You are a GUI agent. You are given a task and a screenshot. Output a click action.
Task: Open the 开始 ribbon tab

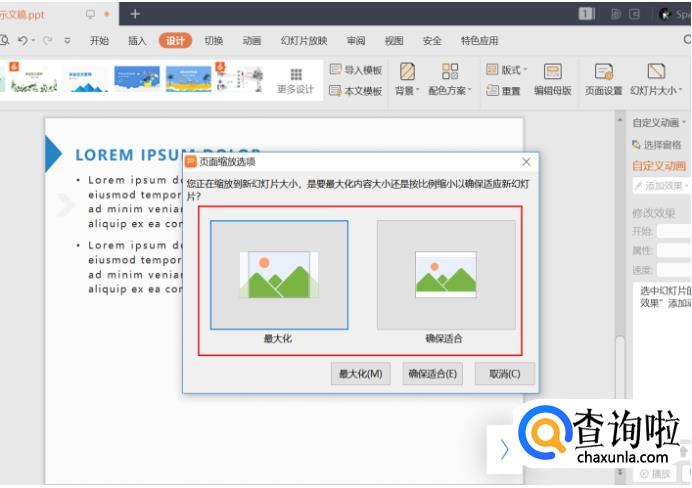[99, 41]
